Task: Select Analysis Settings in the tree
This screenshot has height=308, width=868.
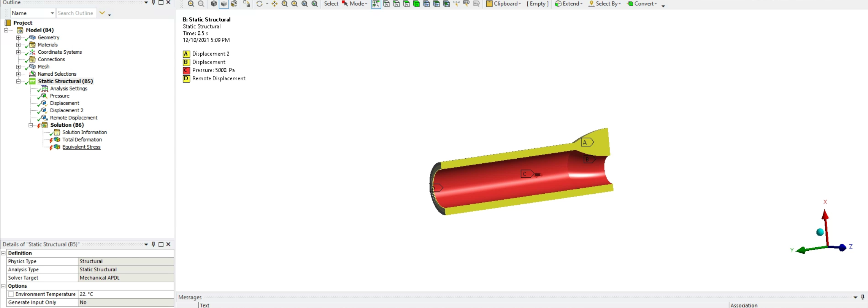Action: point(69,89)
